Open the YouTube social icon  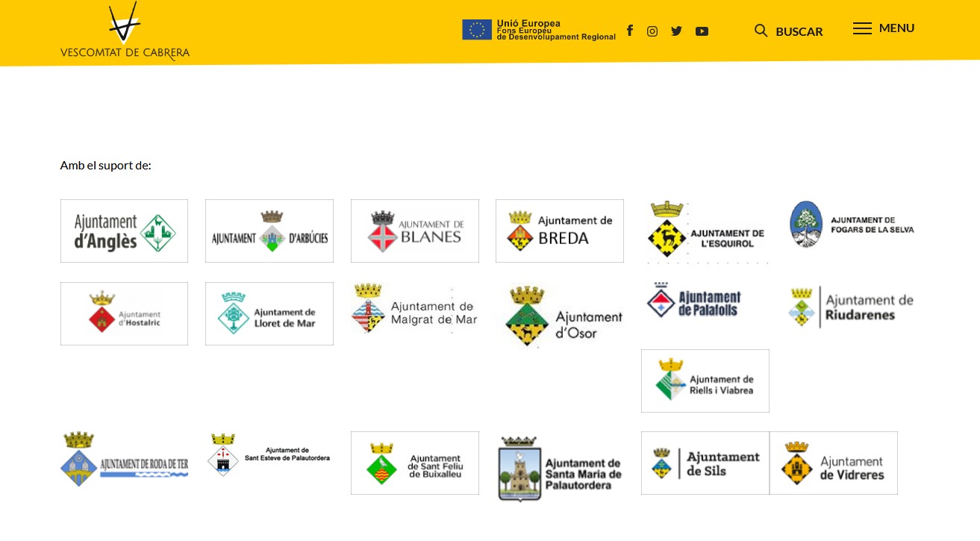[702, 31]
